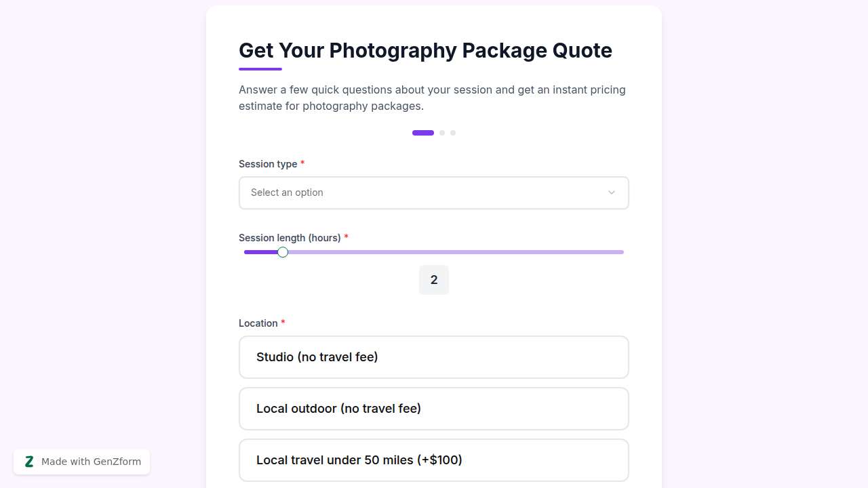Screen dimensions: 868x488
Task: Click the green GenZform Z icon
Action: pos(29,462)
